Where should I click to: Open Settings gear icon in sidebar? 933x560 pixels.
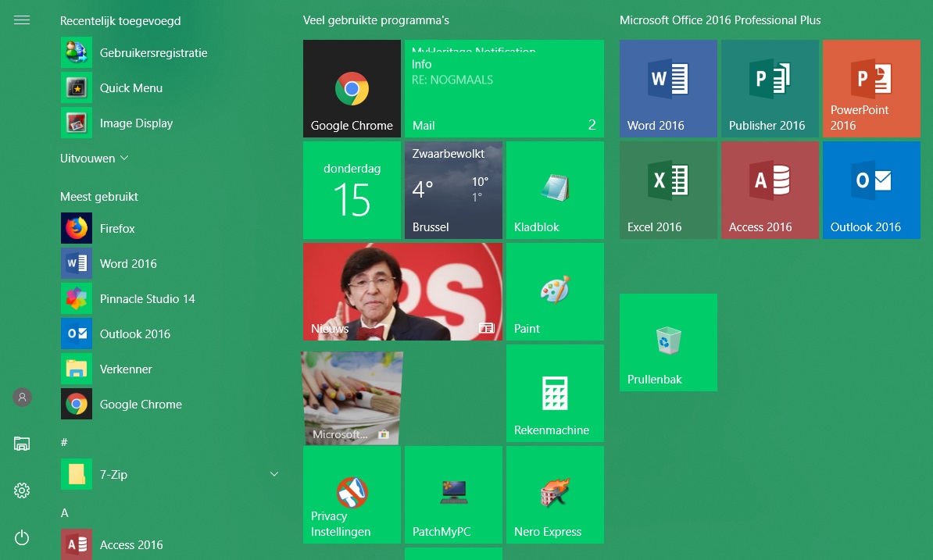pyautogui.click(x=22, y=490)
